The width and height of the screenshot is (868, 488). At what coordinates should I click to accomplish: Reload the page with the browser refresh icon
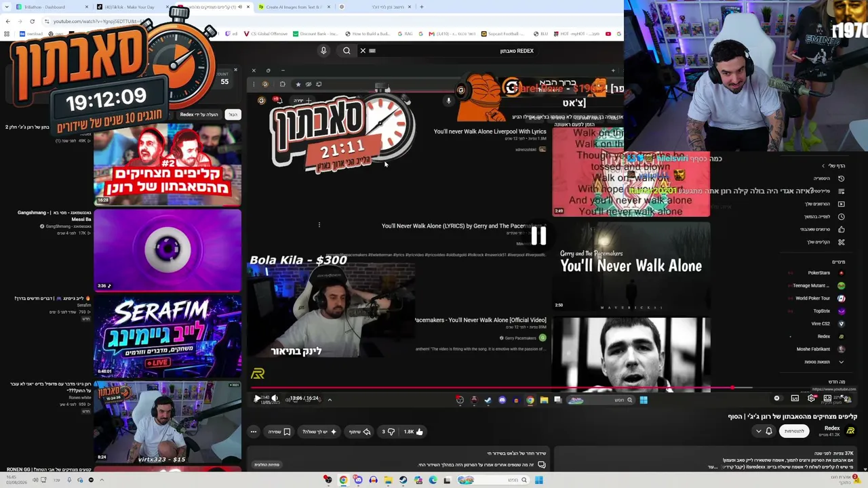(x=32, y=22)
